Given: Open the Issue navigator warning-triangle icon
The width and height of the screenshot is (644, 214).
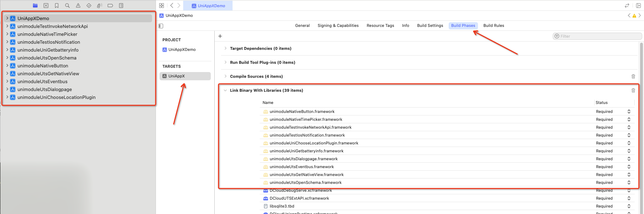Looking at the screenshot, I should click(x=78, y=5).
